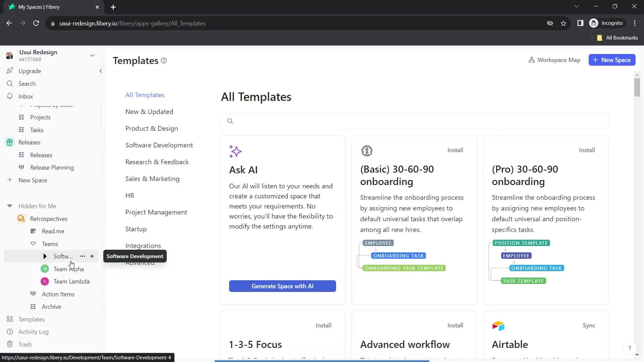644x362 pixels.
Task: Expand the Teams tree item
Action: click(x=33, y=244)
